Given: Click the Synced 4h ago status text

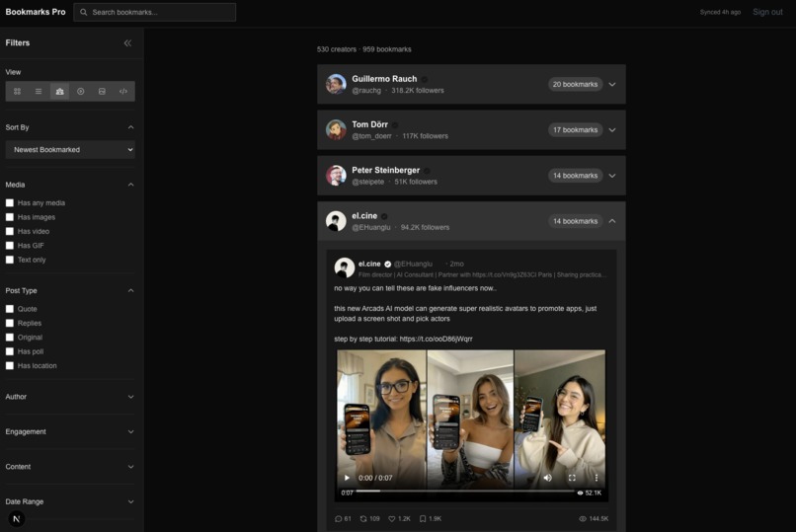Looking at the screenshot, I should tap(720, 12).
